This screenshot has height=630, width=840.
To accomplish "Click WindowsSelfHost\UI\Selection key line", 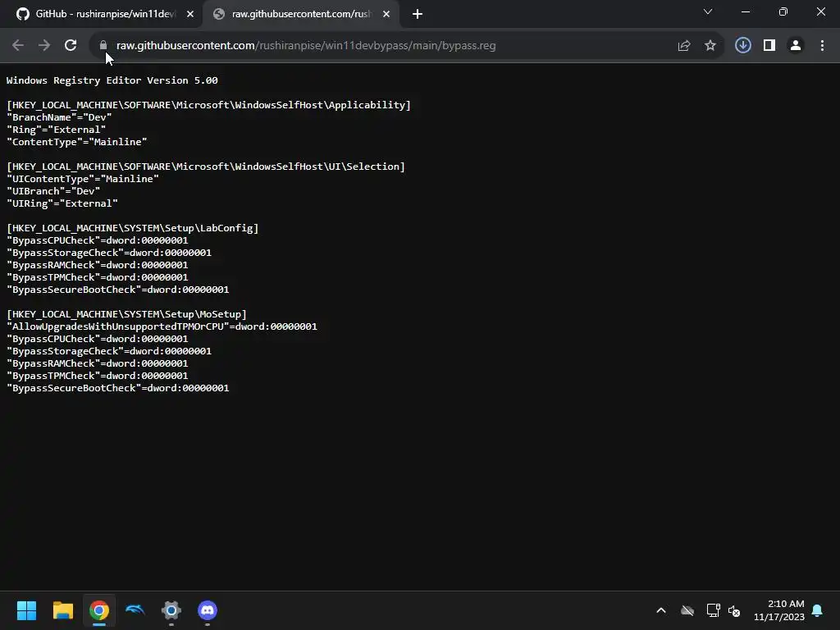I will (206, 167).
